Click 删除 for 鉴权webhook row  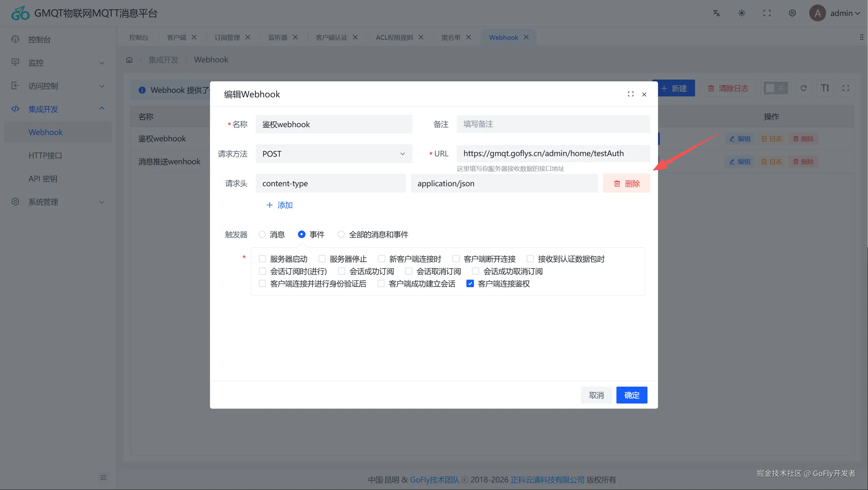point(803,139)
